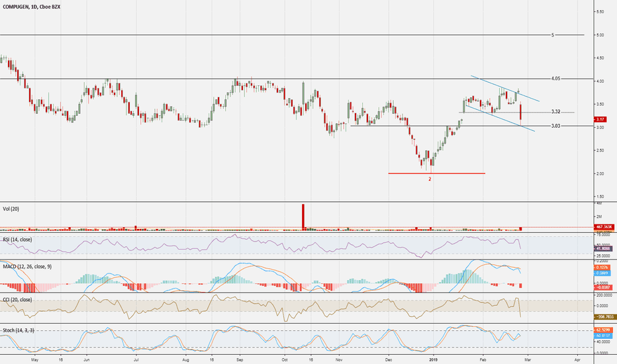Click the Apr label on the time axis
This screenshot has width=617, height=364.
tap(577, 359)
